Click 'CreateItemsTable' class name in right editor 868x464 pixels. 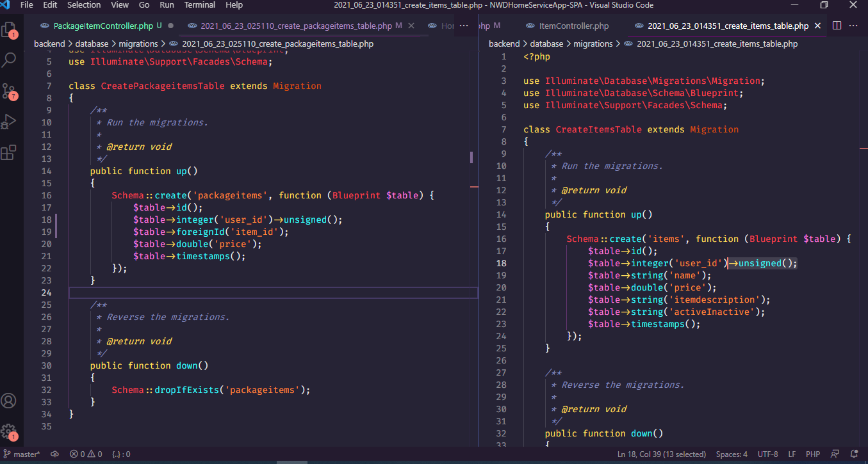(598, 129)
